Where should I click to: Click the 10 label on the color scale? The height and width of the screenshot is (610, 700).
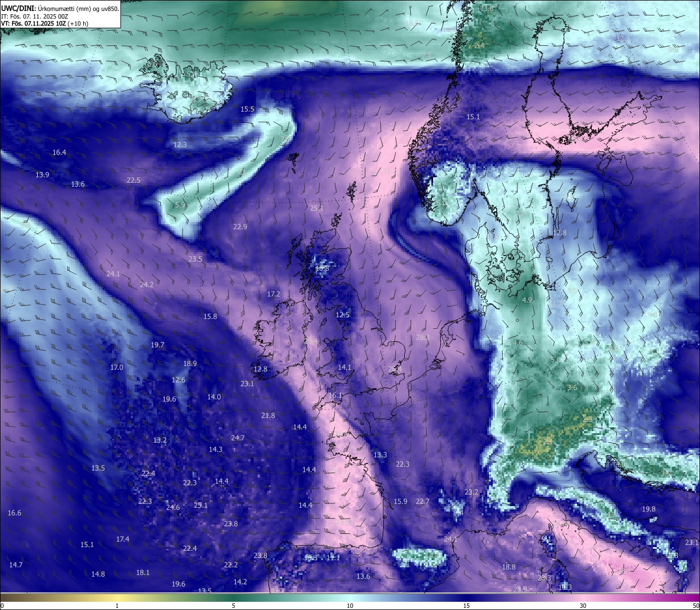pyautogui.click(x=350, y=606)
